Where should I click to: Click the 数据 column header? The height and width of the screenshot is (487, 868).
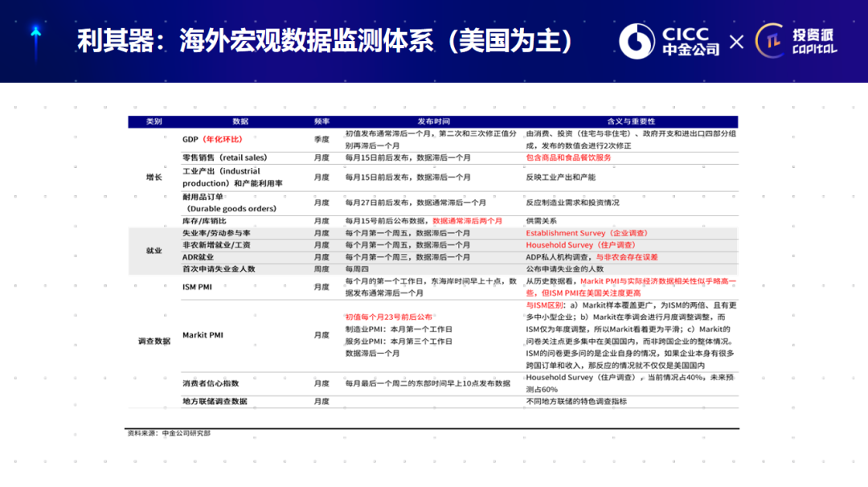240,121
